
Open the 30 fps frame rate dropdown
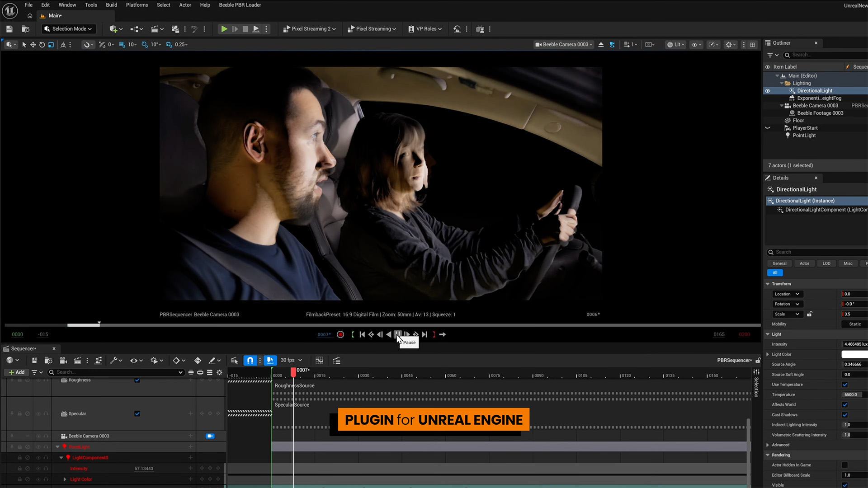(291, 360)
